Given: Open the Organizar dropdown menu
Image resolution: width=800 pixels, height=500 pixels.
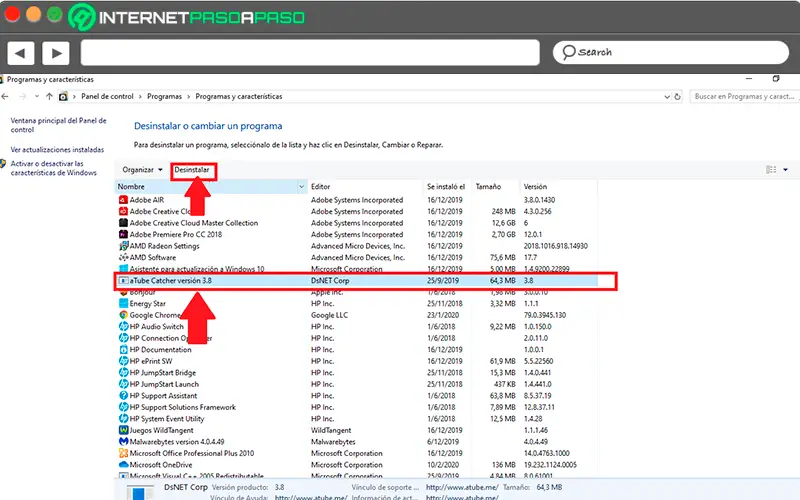Looking at the screenshot, I should tap(142, 170).
